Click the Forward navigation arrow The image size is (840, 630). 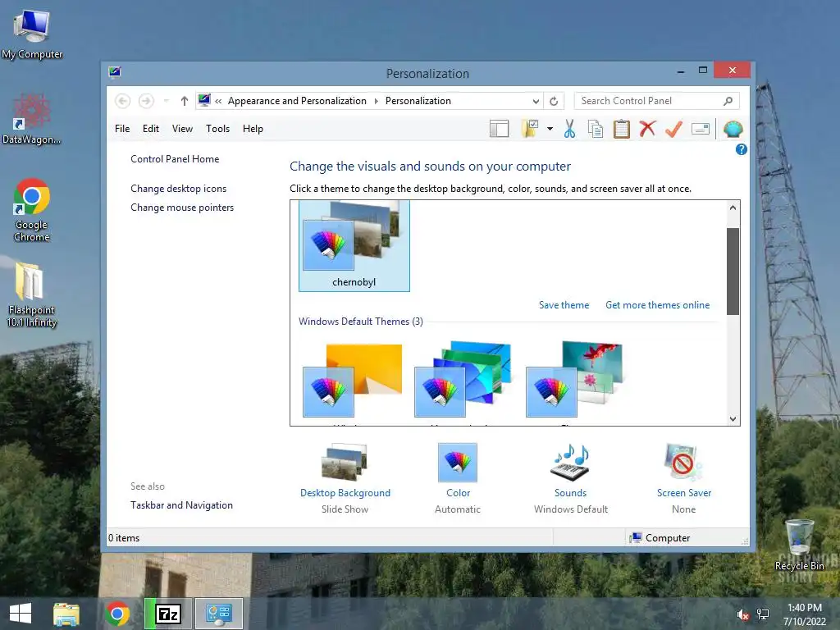[146, 101]
